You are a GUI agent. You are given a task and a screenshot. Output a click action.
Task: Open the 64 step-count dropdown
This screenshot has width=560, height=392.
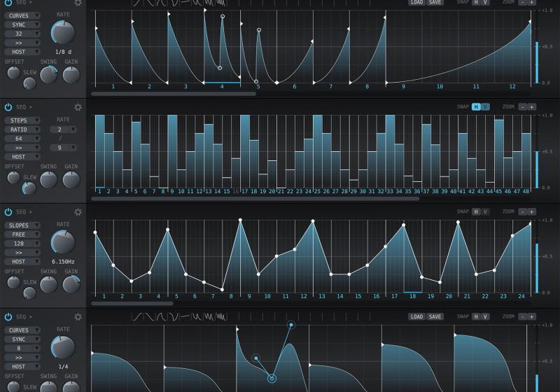[22, 139]
